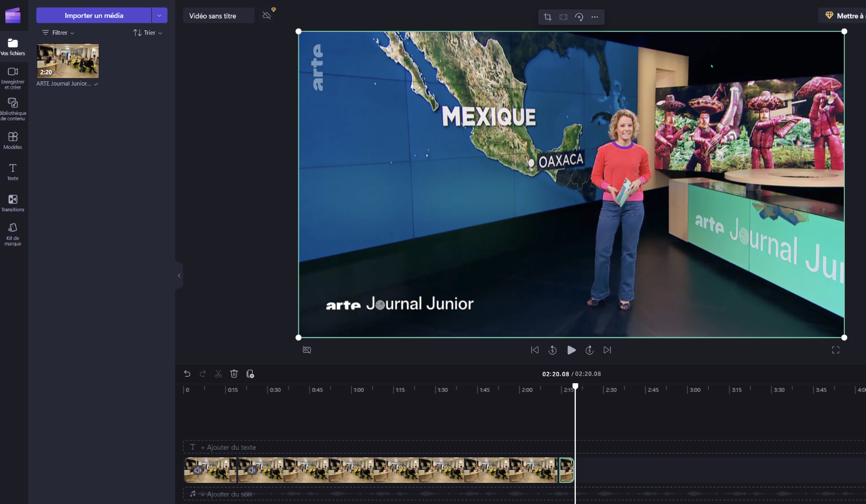Screen dimensions: 866x504
Task: Open the Vos fichiers panel
Action: pos(13,47)
